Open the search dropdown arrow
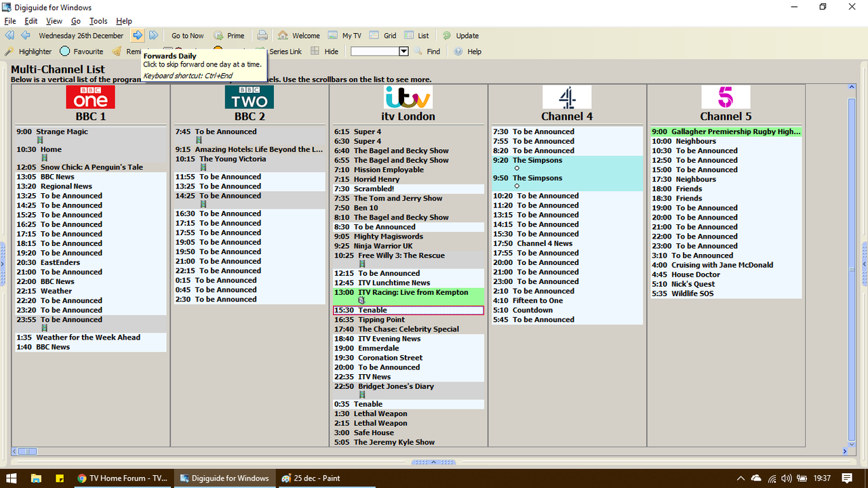Viewport: 868px width, 488px height. [403, 52]
